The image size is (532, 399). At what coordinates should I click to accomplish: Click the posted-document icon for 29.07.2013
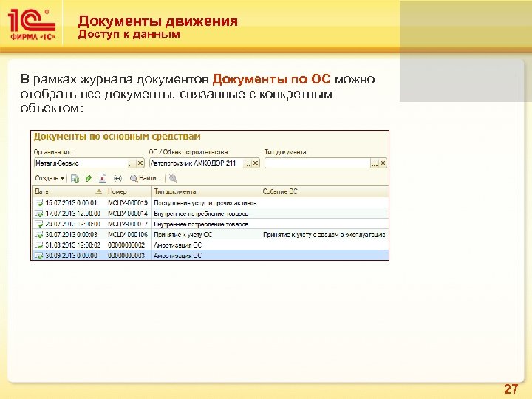tap(38, 224)
